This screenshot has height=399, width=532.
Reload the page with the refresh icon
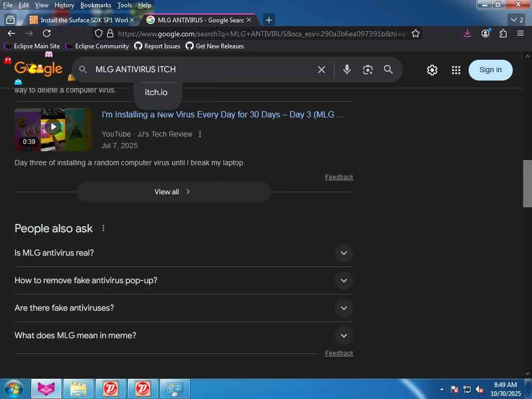tap(47, 33)
